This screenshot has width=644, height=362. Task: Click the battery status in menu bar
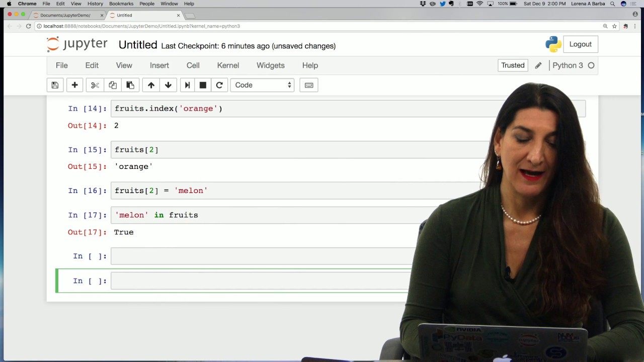click(x=507, y=4)
